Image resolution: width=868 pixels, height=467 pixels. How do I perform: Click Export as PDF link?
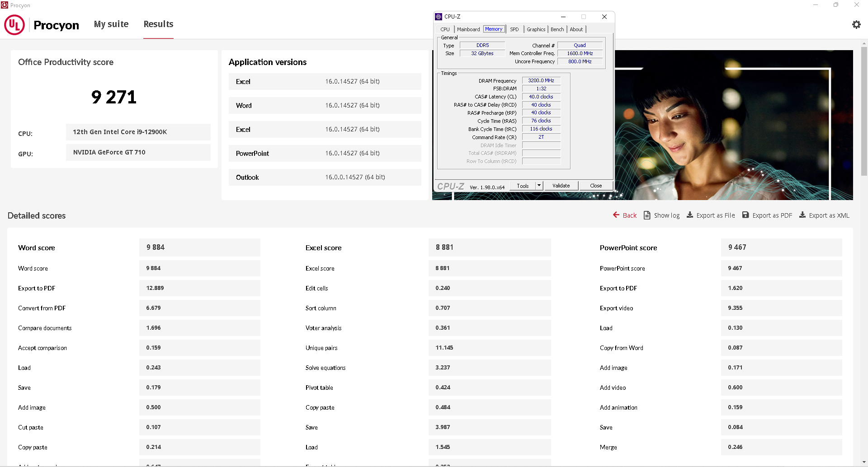click(772, 215)
